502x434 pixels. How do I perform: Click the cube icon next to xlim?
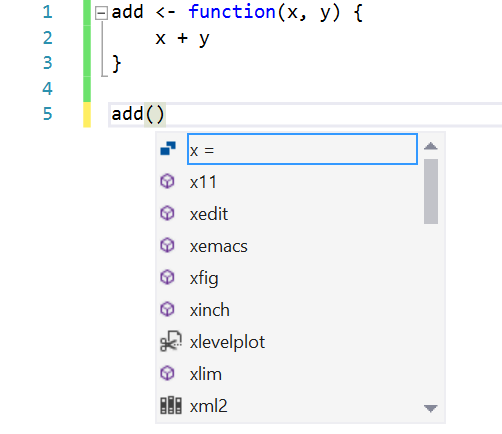(167, 373)
